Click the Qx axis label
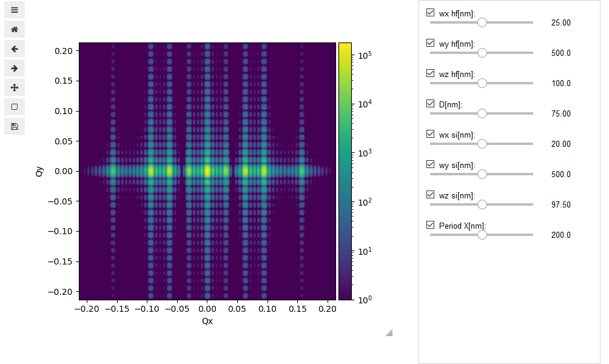This screenshot has height=364, width=609. coord(207,321)
